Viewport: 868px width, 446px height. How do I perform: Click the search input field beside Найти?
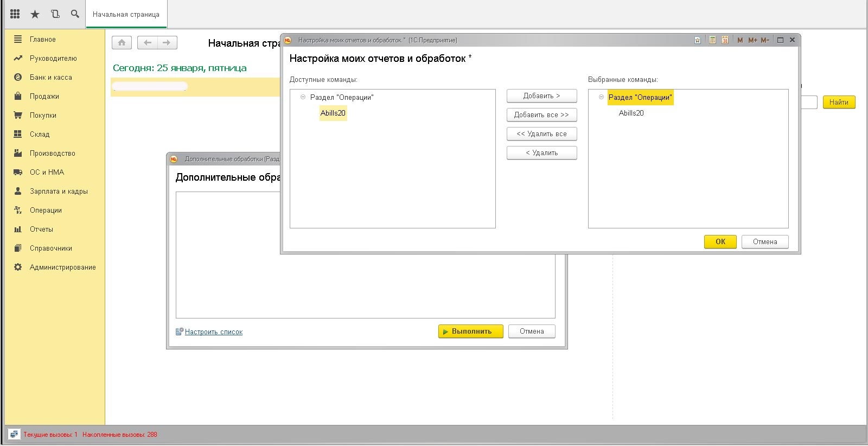(x=809, y=102)
